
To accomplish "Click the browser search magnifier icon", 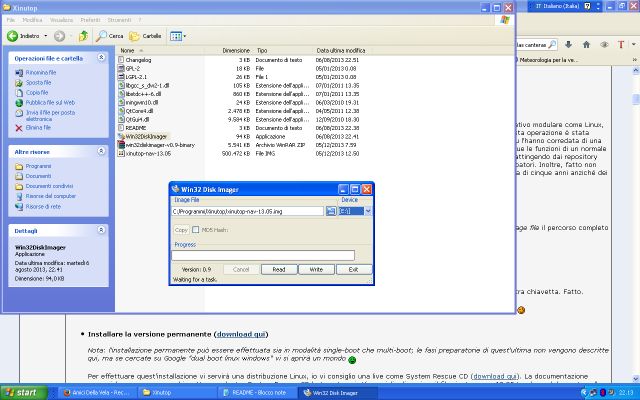I will point(552,44).
